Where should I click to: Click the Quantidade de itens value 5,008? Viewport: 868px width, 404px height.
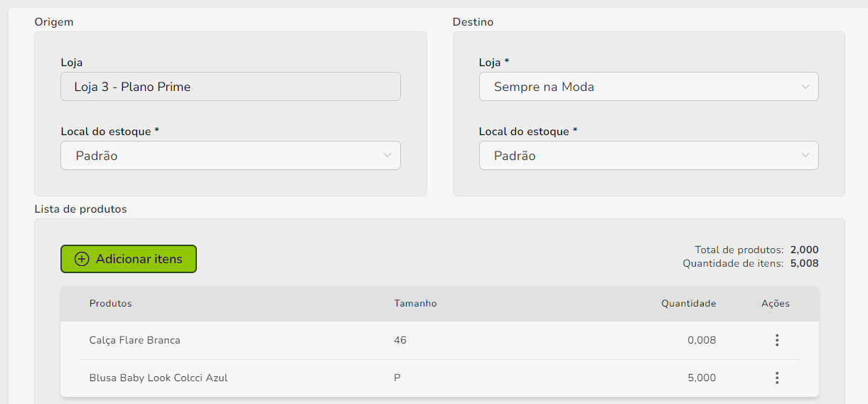click(x=804, y=263)
